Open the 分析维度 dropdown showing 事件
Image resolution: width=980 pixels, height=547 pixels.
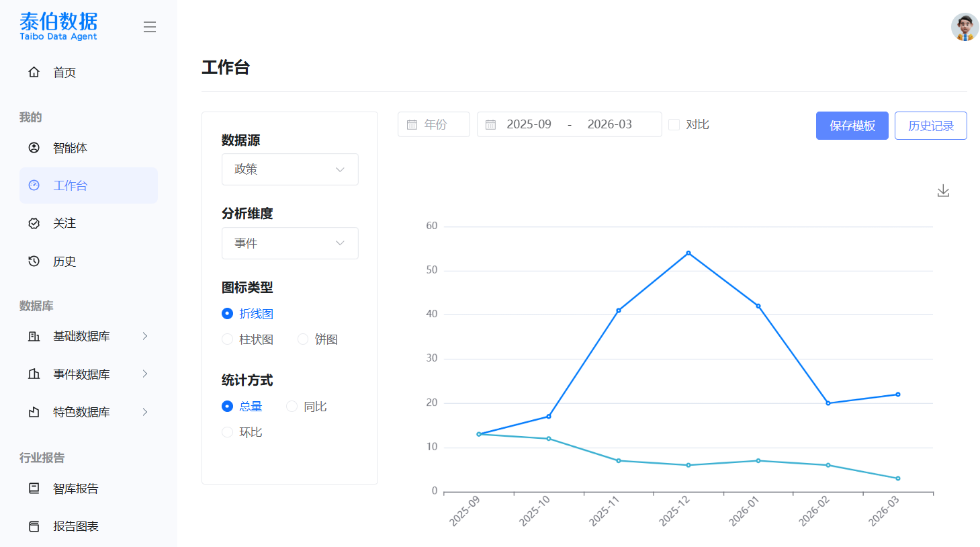tap(289, 243)
